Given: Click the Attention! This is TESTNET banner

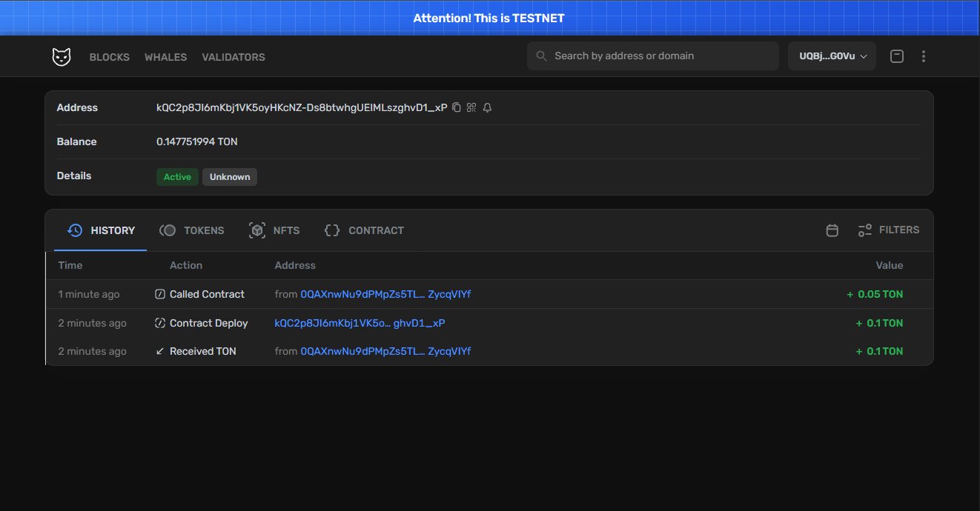Looking at the screenshot, I should pos(489,18).
